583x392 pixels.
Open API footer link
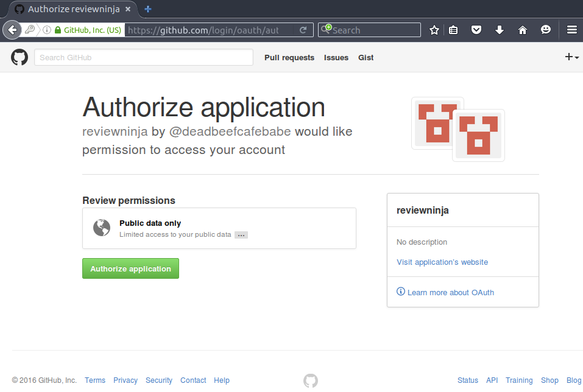pos(492,380)
